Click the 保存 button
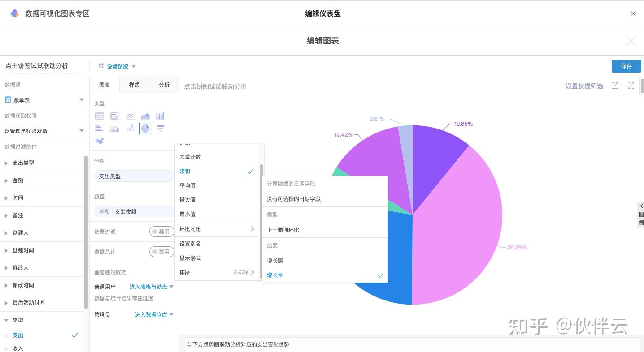This screenshot has width=644, height=352. [626, 66]
